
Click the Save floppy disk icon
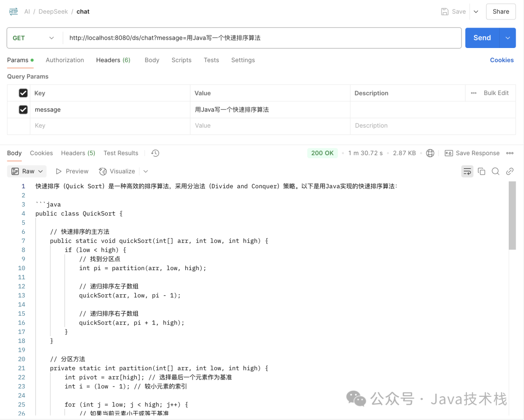(444, 12)
